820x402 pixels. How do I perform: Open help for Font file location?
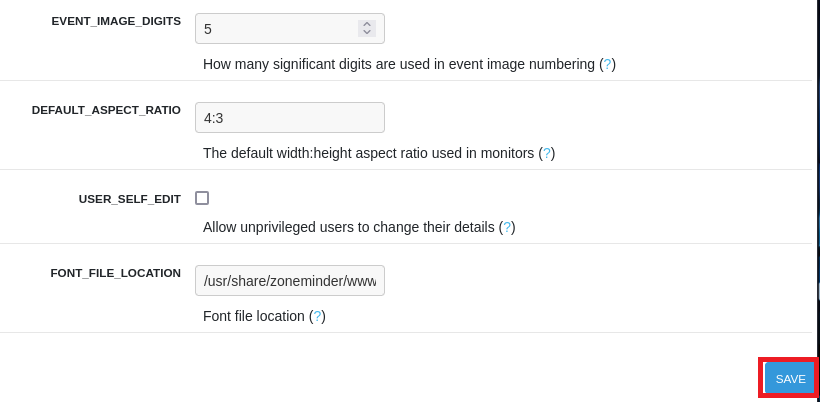pyautogui.click(x=317, y=316)
